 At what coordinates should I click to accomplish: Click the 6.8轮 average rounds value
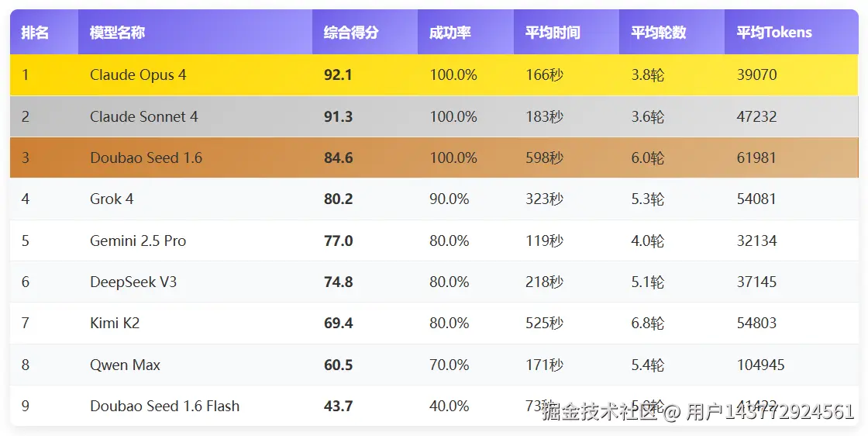coord(648,323)
